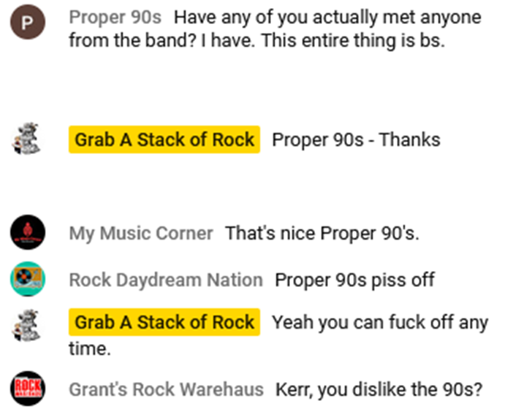
Task: Click the avatar beside the 'Yeah you can' message
Action: click(28, 322)
